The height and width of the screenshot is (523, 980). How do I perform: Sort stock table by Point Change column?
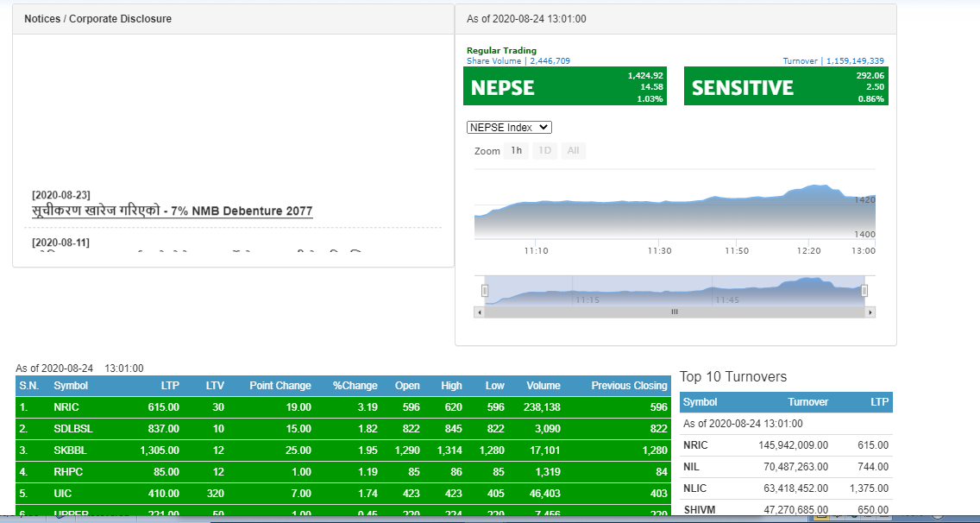280,386
